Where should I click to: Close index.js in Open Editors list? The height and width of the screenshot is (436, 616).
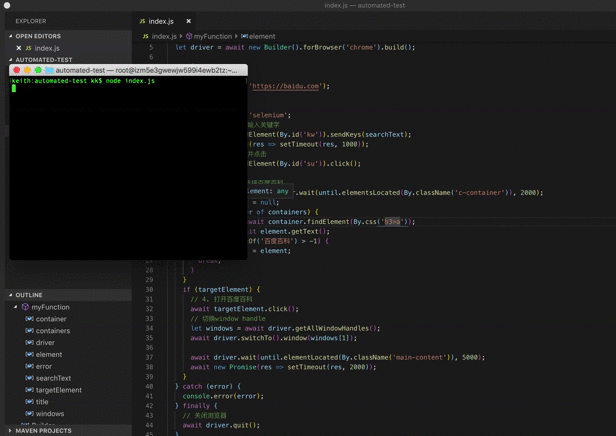(18, 48)
